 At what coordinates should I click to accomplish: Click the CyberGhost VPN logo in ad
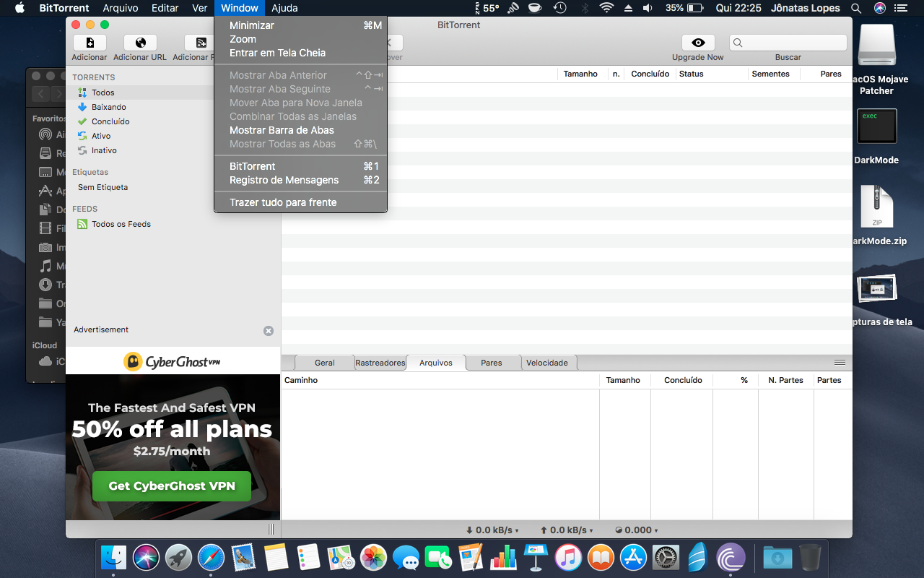pos(172,361)
